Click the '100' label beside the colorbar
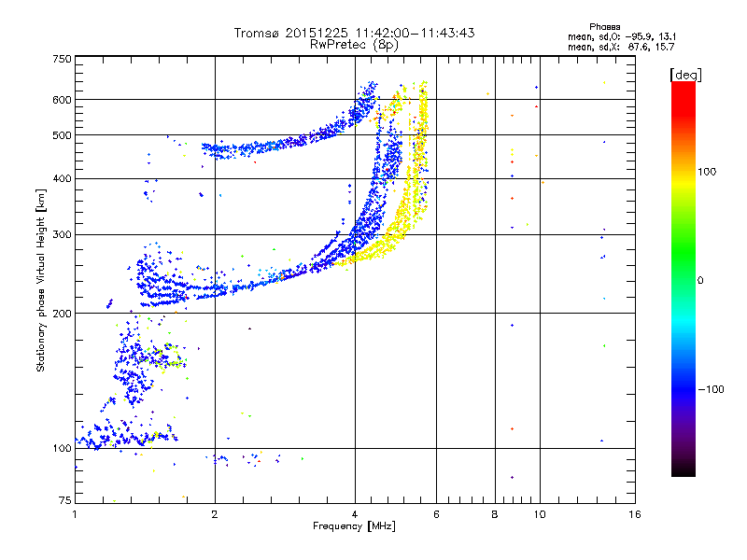747x560 pixels. click(x=707, y=172)
